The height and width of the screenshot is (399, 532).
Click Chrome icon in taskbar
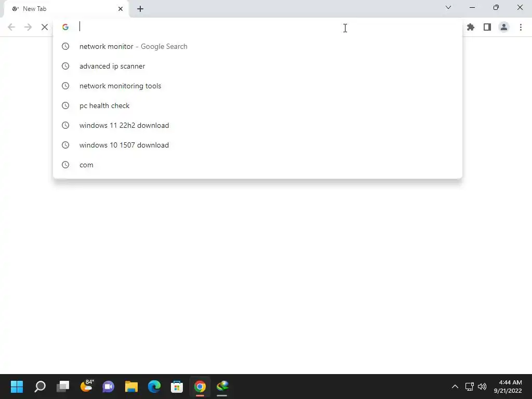click(200, 387)
